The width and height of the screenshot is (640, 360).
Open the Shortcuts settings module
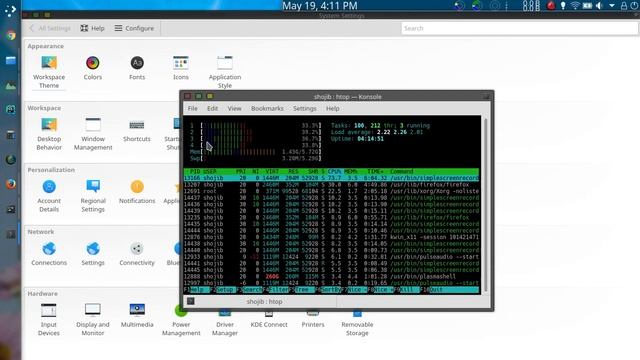point(137,130)
